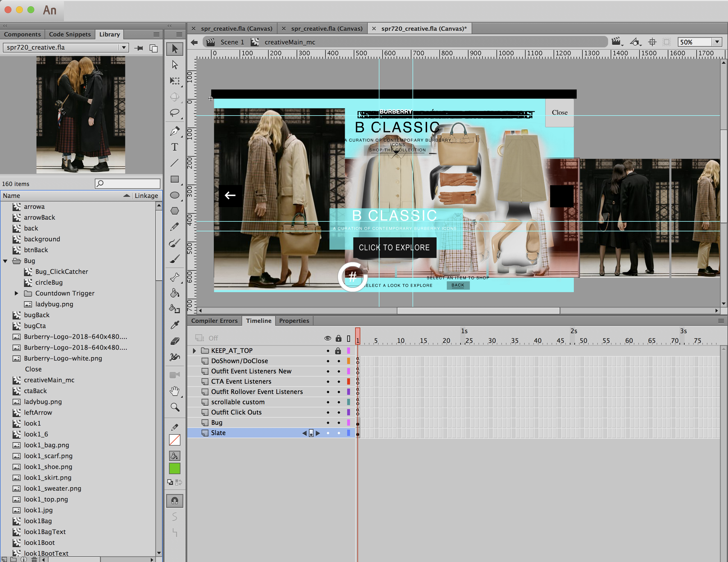Open the Code Snippets tab
Viewport: 728px width, 562px height.
(70, 34)
